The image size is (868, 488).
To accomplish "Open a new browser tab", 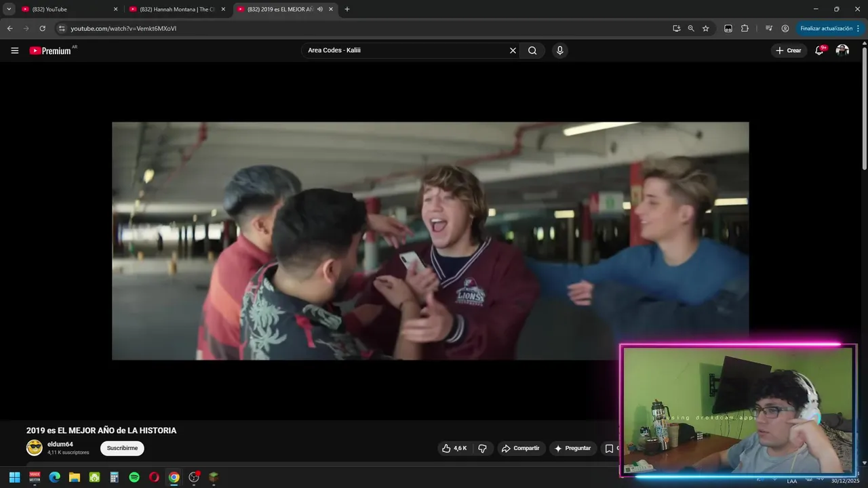I will tap(347, 9).
